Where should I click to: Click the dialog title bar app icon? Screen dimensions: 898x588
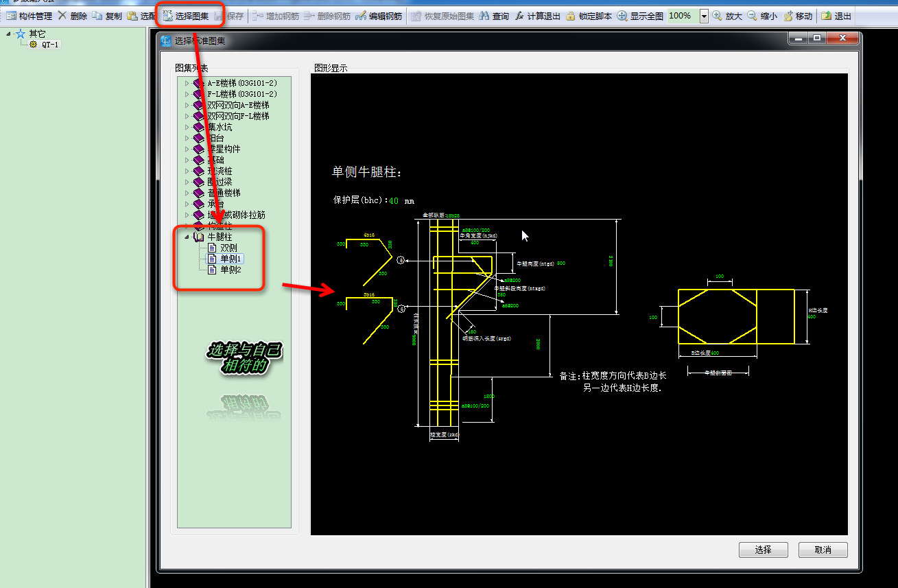[x=166, y=40]
